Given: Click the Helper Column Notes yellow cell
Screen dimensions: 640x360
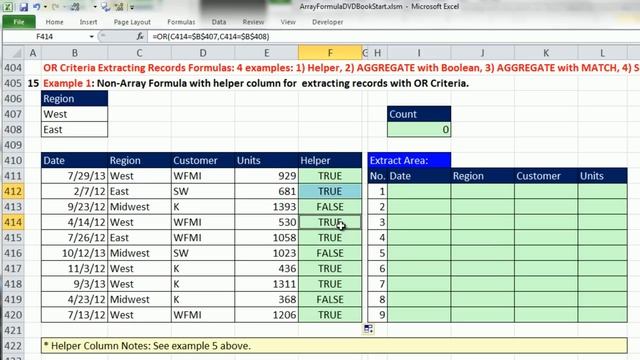Looking at the screenshot, I should (334, 346).
